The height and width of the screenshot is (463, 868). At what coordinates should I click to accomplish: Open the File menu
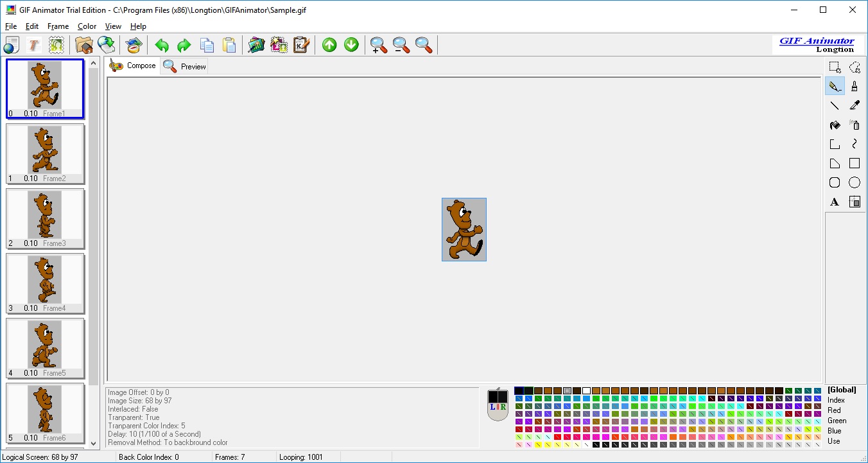[11, 26]
